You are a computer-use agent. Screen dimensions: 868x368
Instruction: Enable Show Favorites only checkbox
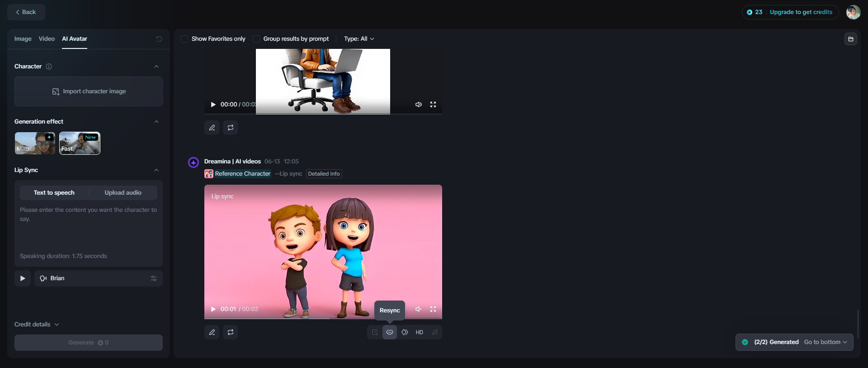coord(184,39)
